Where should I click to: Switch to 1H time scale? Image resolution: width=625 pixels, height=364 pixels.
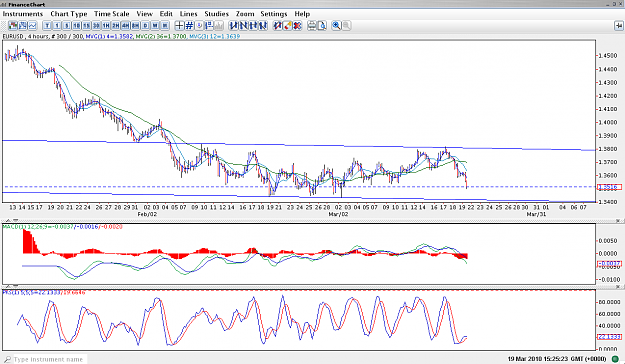tap(106, 26)
